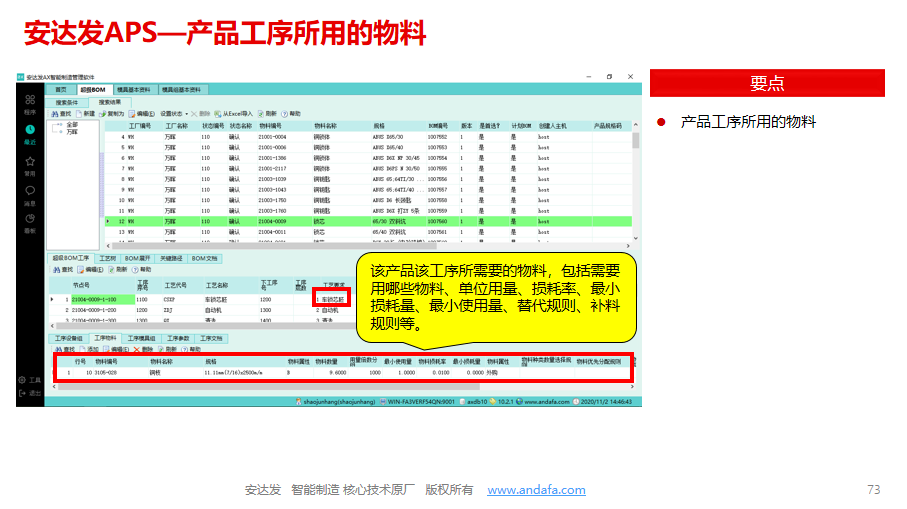Open 常用 (Favorites) star icon in sidebar

click(x=30, y=161)
